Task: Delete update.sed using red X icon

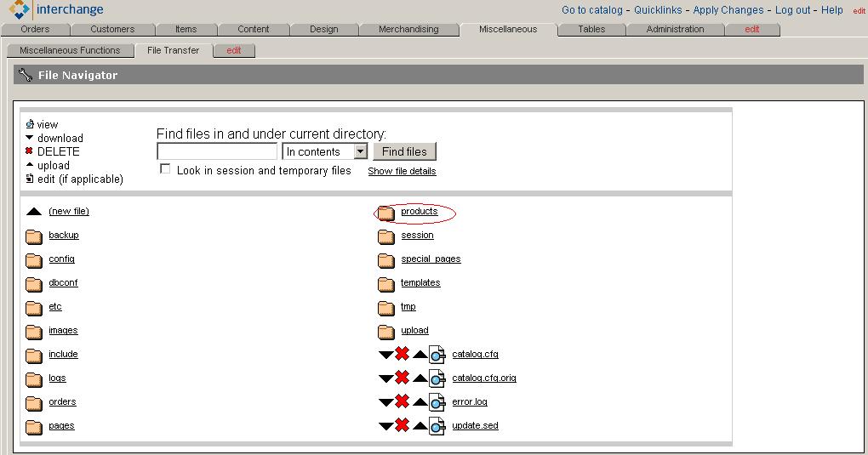Action: pyautogui.click(x=403, y=425)
